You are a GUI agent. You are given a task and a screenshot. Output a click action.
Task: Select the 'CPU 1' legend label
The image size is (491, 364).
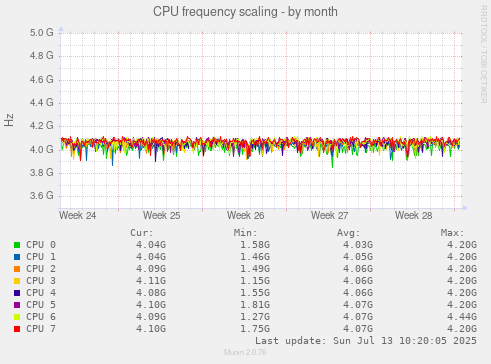pos(41,257)
